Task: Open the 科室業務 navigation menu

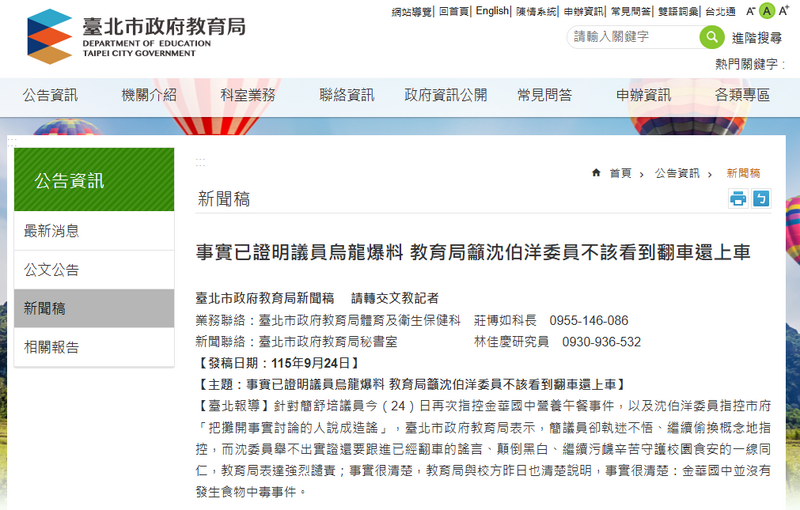Action: (248, 95)
